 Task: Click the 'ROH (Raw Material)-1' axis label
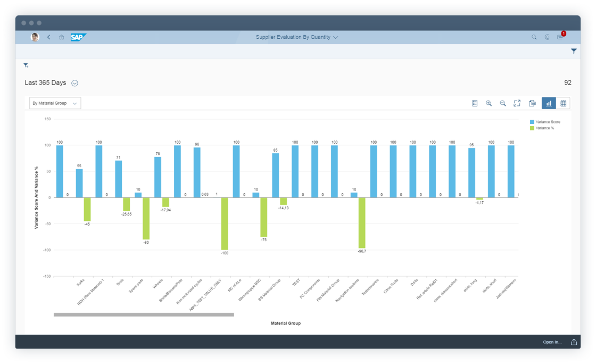90,292
